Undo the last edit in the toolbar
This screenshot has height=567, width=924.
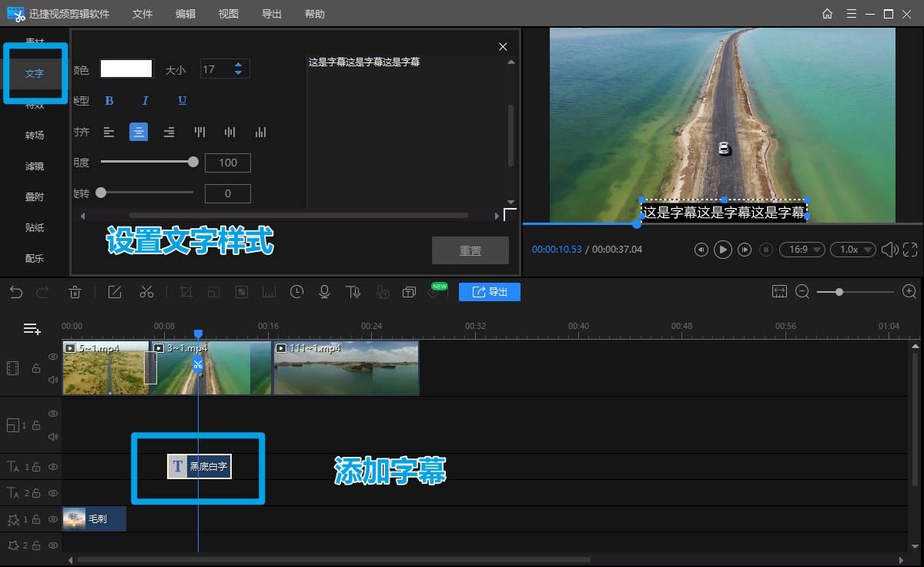click(16, 292)
